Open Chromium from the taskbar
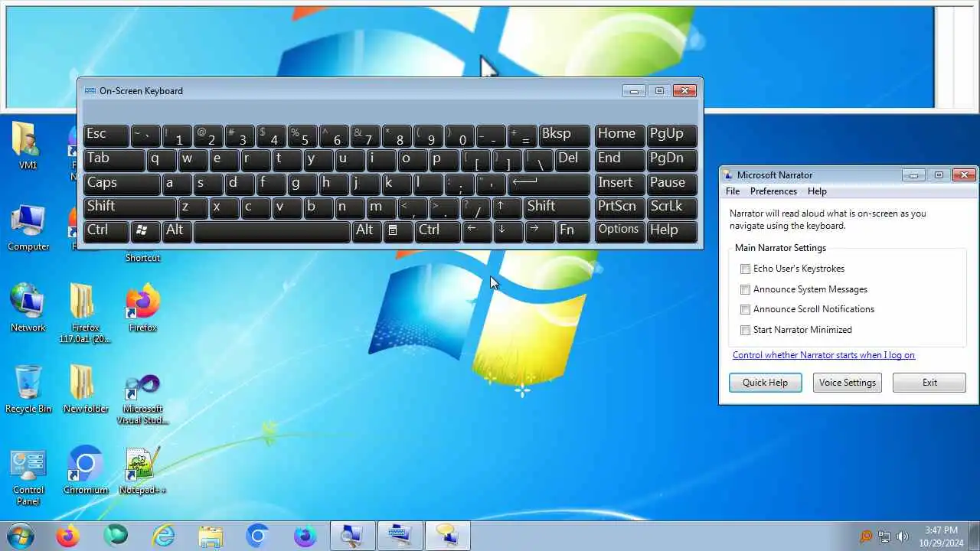Viewport: 980px width, 551px height. coord(257,536)
